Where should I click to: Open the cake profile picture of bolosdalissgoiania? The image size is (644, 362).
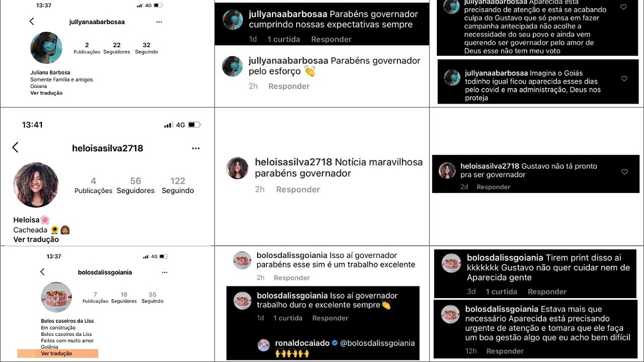click(56, 297)
